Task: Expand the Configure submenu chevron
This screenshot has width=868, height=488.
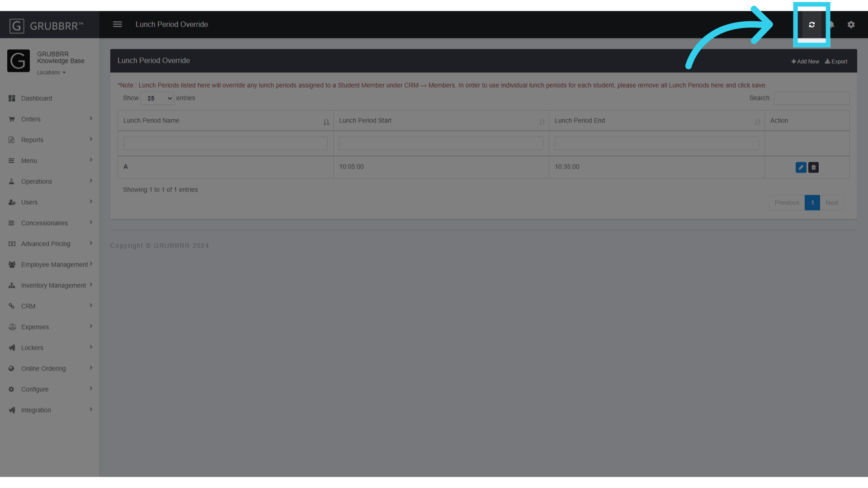Action: [x=91, y=389]
